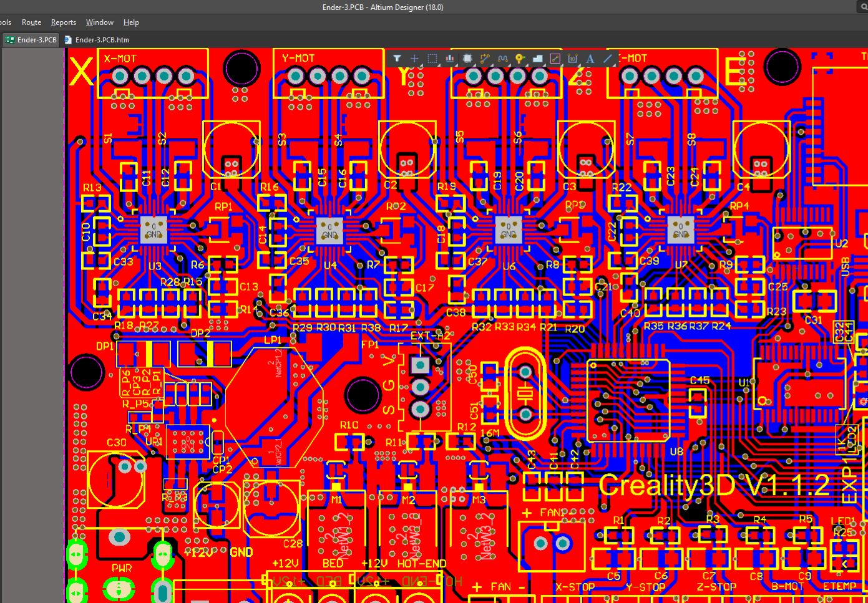Viewport: 868px width, 603px height.
Task: Select the Ender-3.PCB document tab
Action: [30, 39]
